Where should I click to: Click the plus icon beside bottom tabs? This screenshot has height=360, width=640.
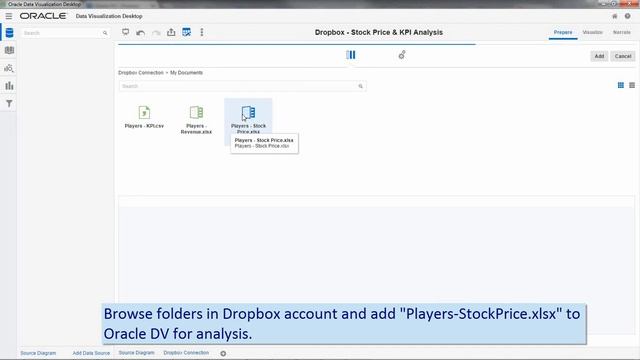click(x=223, y=353)
